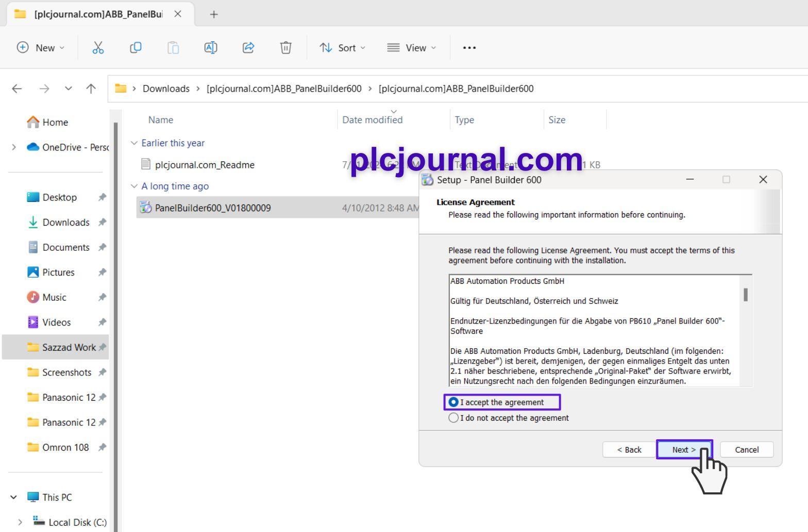Open the Sort dropdown menu
The height and width of the screenshot is (532, 808).
(x=342, y=48)
